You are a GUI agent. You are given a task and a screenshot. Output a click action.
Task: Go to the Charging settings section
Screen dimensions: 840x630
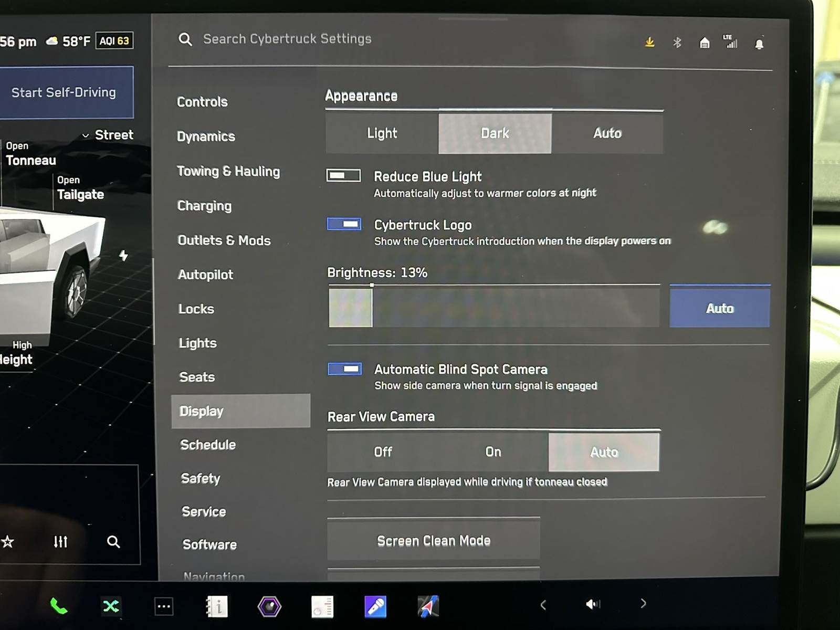(x=204, y=206)
